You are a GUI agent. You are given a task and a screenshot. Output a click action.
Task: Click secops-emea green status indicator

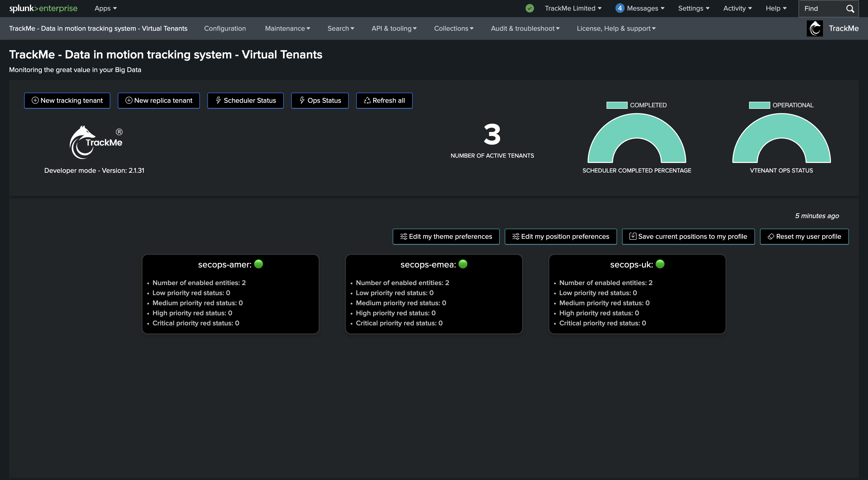tap(463, 264)
